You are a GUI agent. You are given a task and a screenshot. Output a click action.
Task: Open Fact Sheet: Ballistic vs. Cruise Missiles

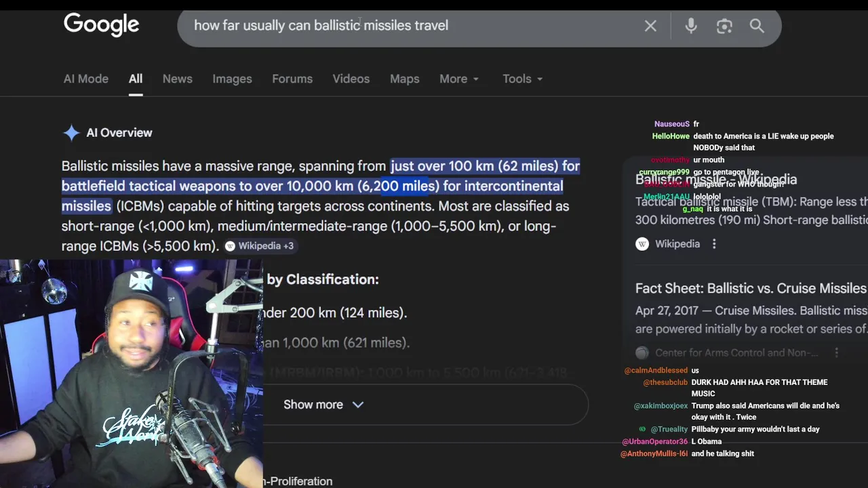tap(751, 288)
